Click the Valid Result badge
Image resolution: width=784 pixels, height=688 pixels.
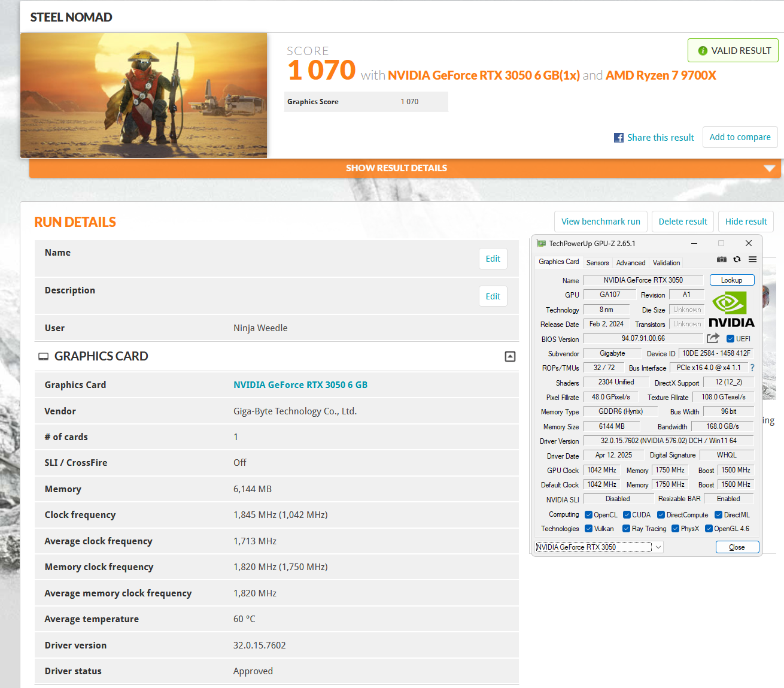(733, 51)
